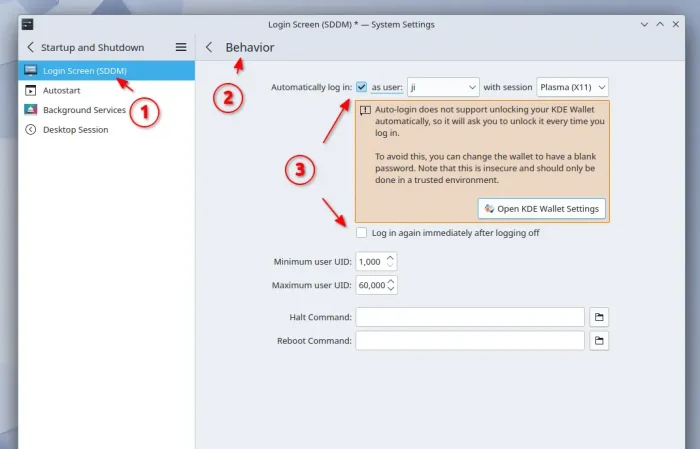Browse for Reboot Command file
700x449 pixels.
[599, 341]
